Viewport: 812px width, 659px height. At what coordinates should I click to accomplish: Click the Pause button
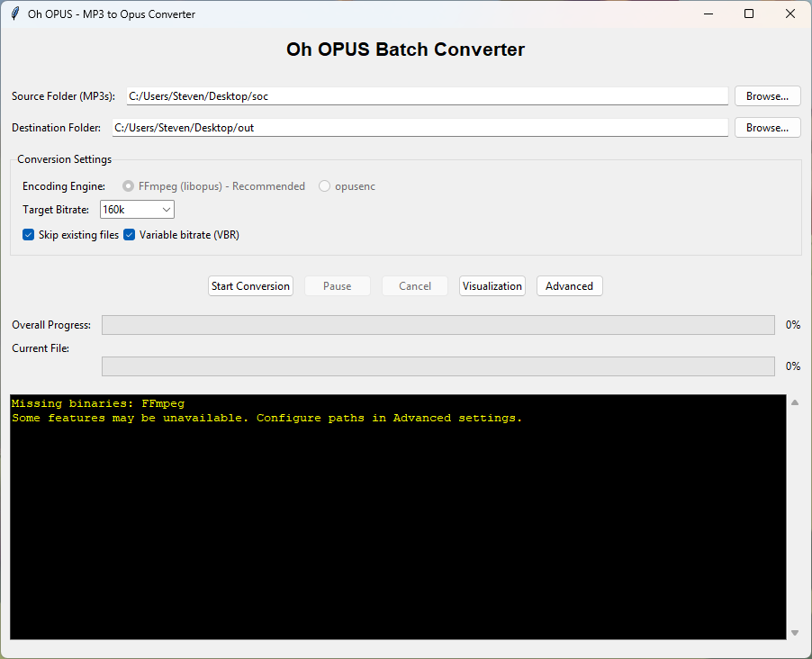click(x=337, y=286)
